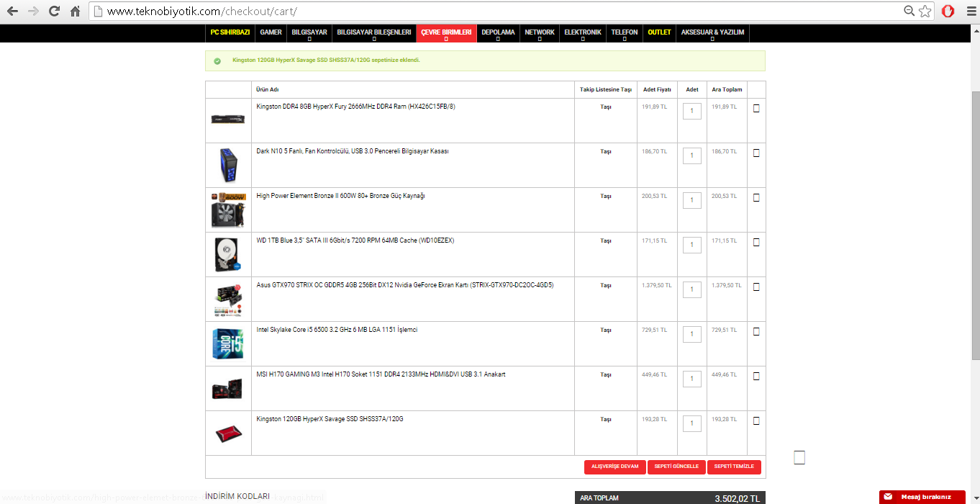Open High Power 600W power supply thumbnail
The image size is (980, 504).
pyautogui.click(x=228, y=210)
